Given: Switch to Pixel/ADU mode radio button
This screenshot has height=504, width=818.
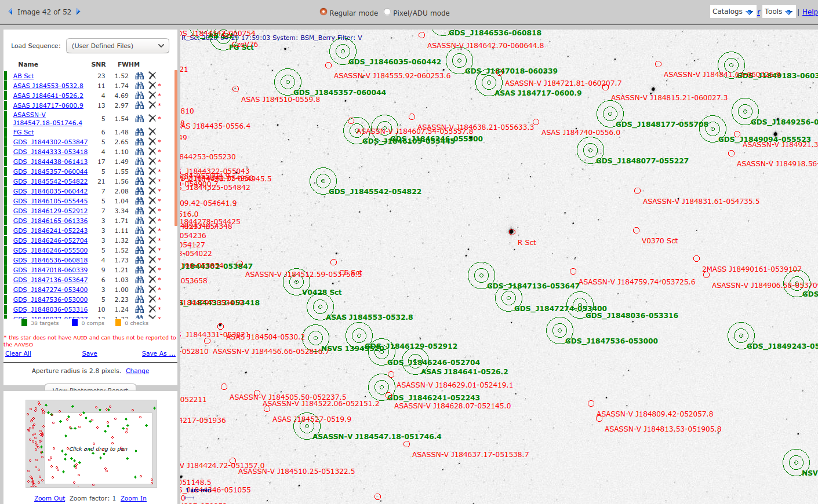Looking at the screenshot, I should pyautogui.click(x=387, y=12).
